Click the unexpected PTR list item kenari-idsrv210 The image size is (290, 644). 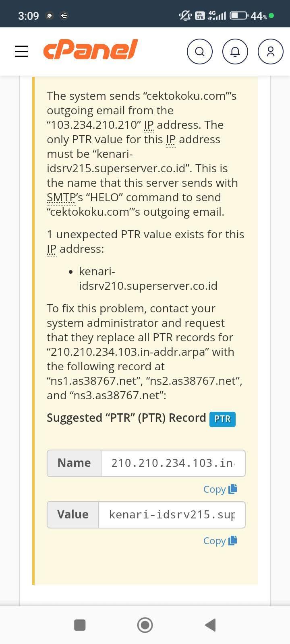click(x=148, y=279)
